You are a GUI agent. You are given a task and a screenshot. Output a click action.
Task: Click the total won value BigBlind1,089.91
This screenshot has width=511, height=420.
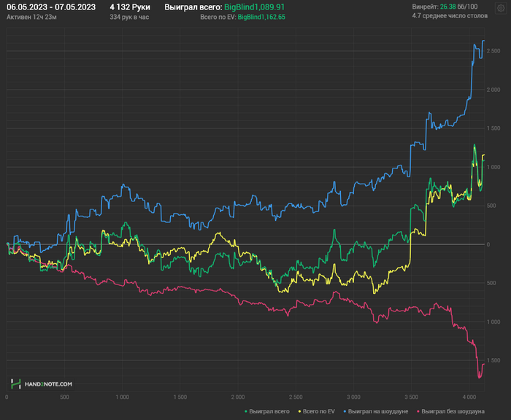(x=254, y=7)
